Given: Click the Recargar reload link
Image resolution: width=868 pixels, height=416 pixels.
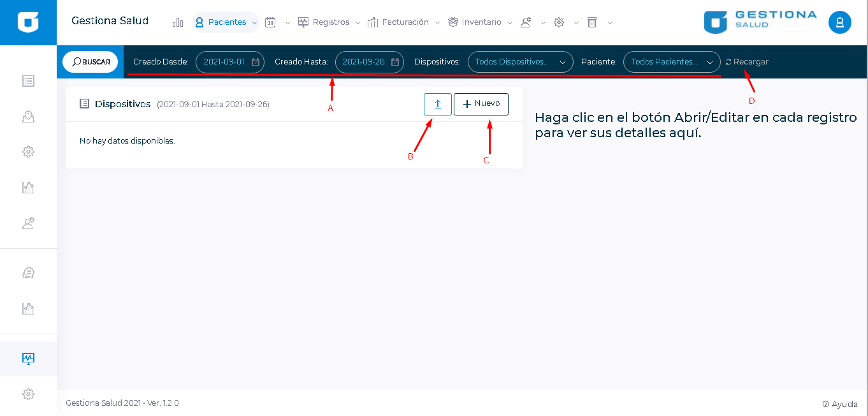Looking at the screenshot, I should tap(747, 62).
